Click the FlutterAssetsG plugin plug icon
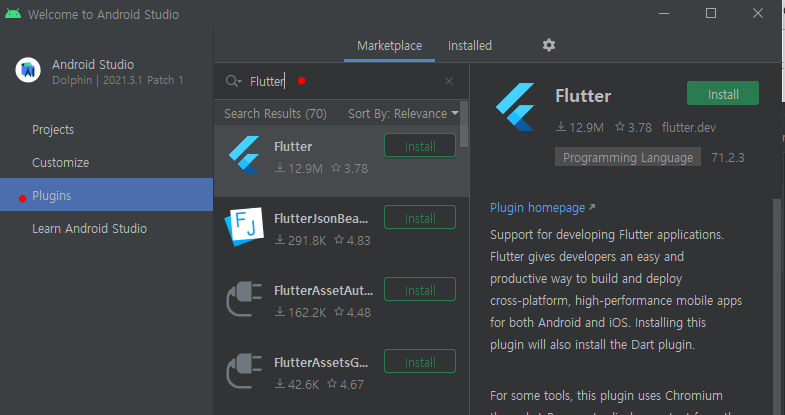 [244, 371]
